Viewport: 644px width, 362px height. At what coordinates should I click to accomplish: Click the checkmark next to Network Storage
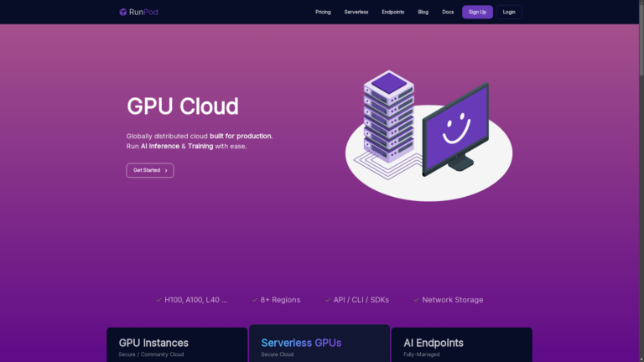click(x=416, y=299)
